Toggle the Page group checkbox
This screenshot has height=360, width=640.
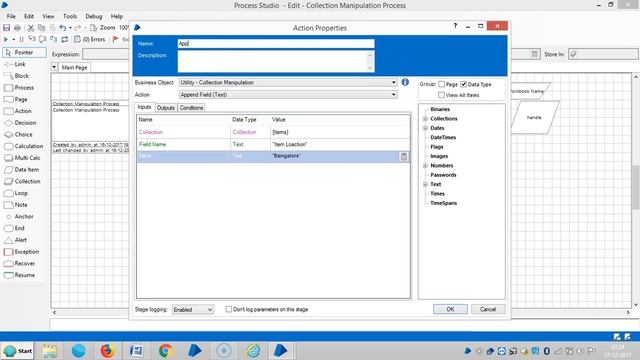tap(441, 84)
